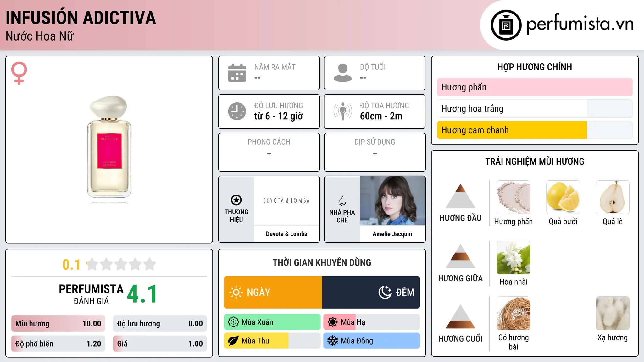
Task: Click the flower icon for Mùa Xuân
Action: pos(233,322)
